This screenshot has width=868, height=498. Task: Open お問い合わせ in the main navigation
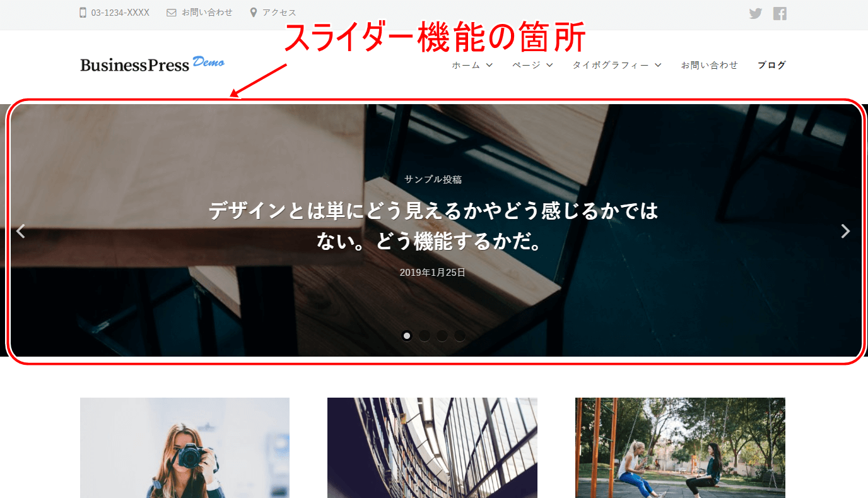(709, 65)
